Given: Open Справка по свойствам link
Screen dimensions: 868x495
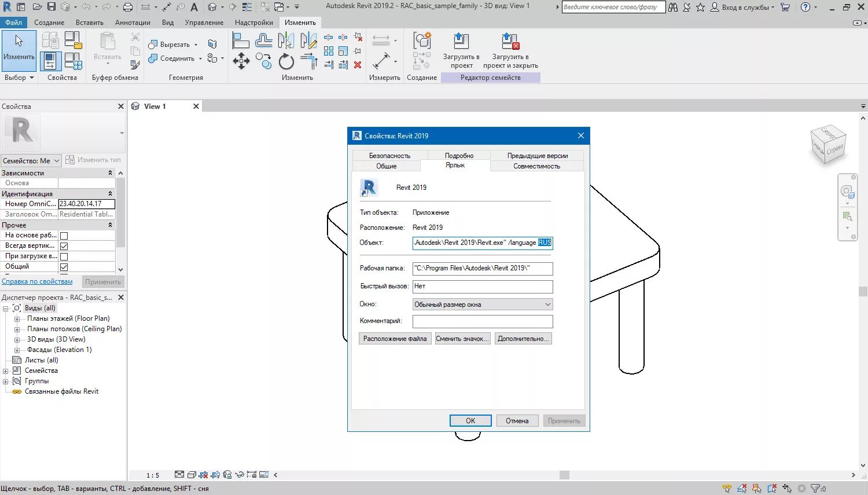Looking at the screenshot, I should (37, 282).
